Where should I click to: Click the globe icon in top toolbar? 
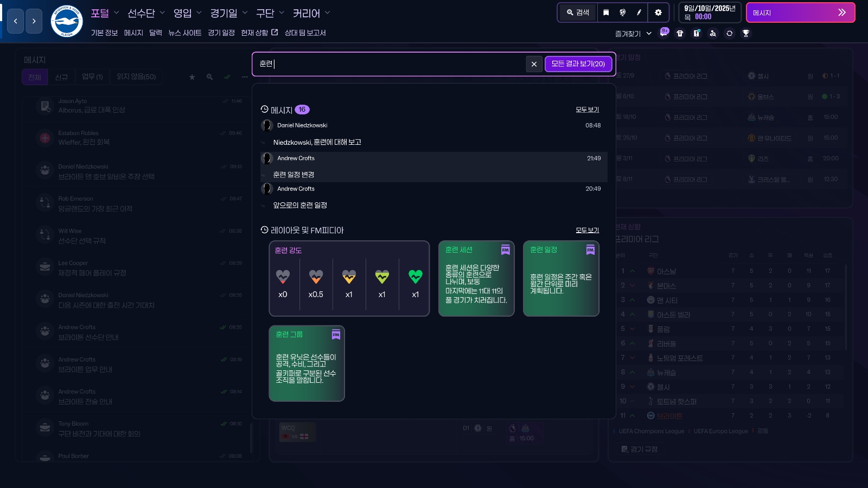click(x=623, y=12)
